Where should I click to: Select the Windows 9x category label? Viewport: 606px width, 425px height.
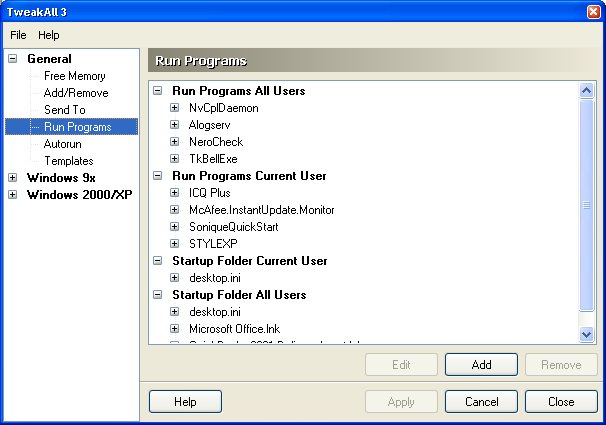click(61, 178)
